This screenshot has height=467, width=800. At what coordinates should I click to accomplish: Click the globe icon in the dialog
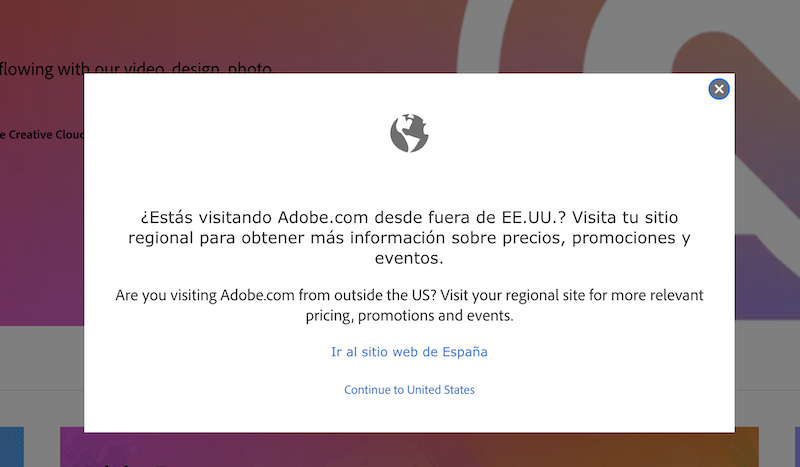(x=409, y=133)
